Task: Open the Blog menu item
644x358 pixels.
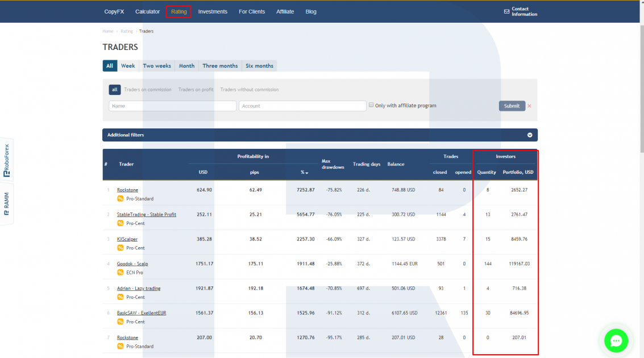Action: 311,11
